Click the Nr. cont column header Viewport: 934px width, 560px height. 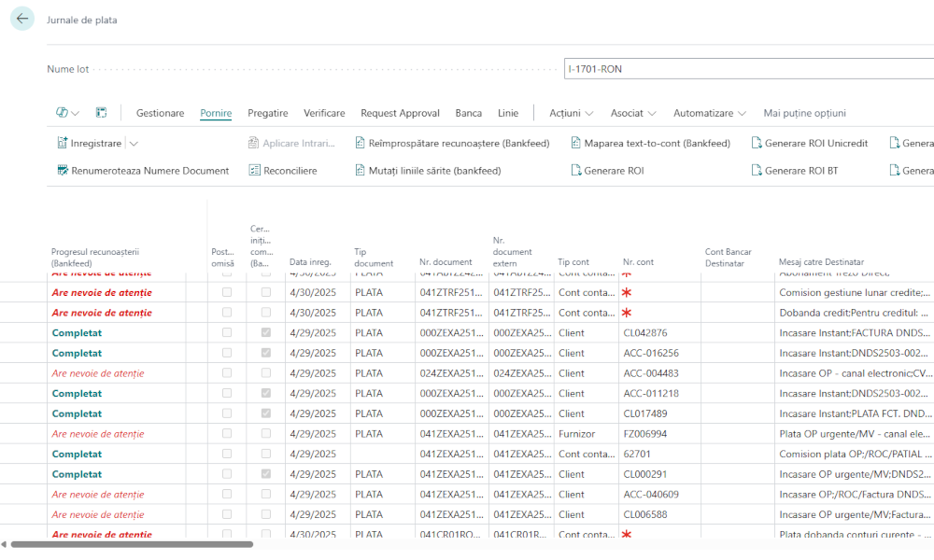coord(638,262)
